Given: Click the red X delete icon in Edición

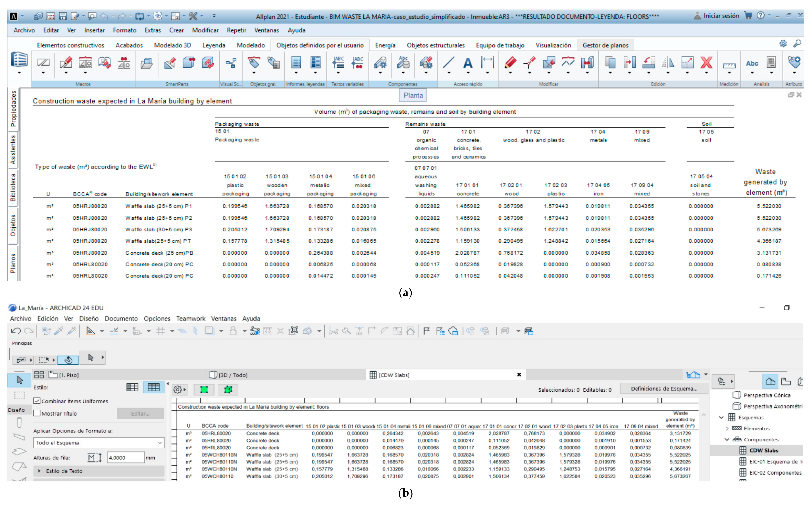Looking at the screenshot, I should click(706, 63).
